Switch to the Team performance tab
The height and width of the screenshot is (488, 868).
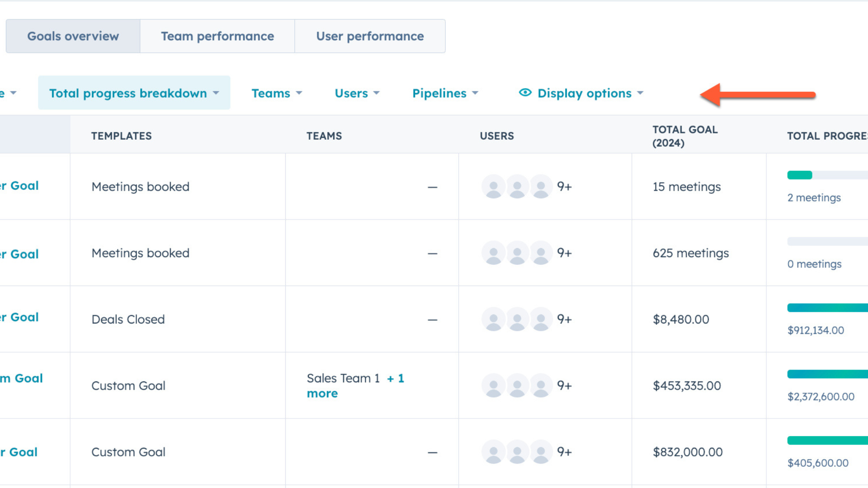217,36
